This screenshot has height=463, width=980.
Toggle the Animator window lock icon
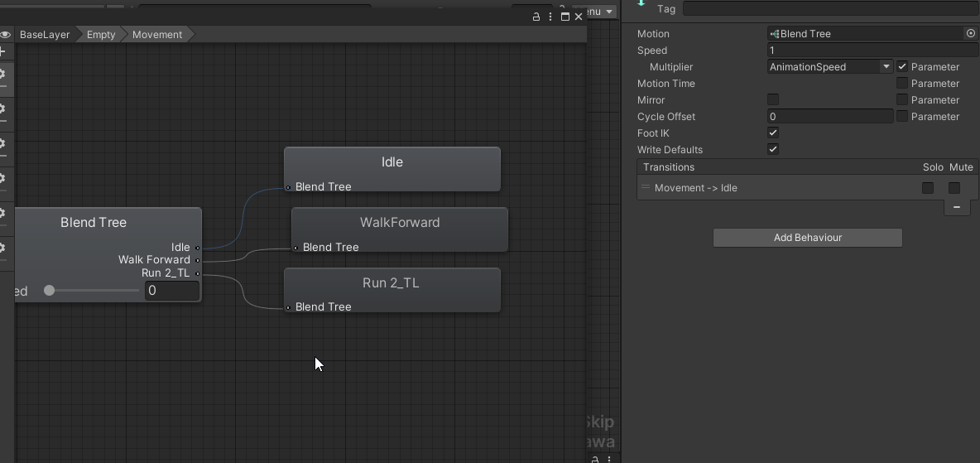(536, 17)
